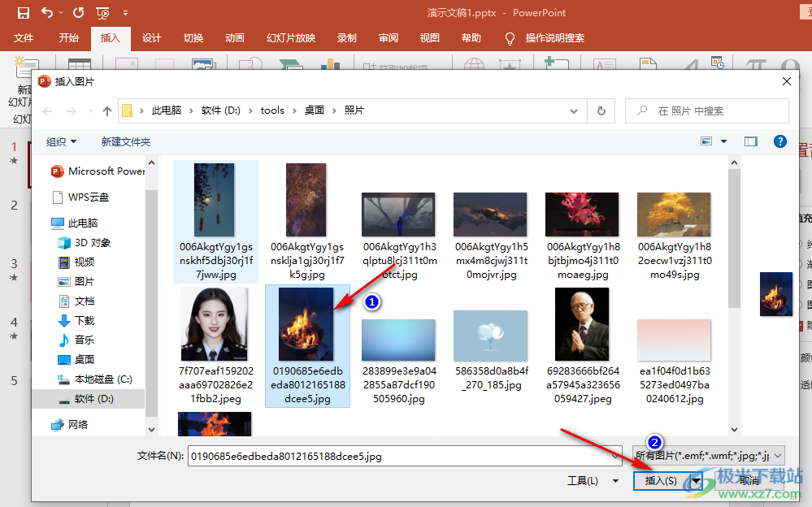Select the 0190685e6edb fire bowl thumbnail
The image size is (812, 507).
pos(306,324)
